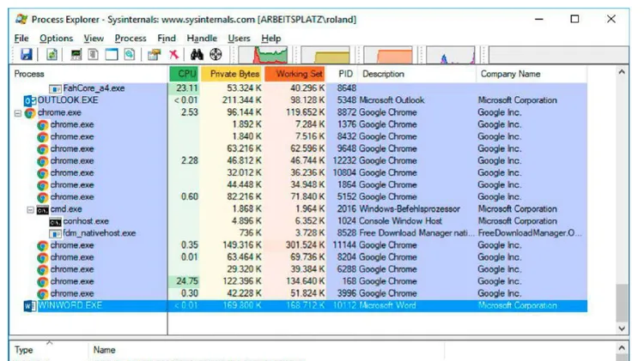Open the Process menu
Image resolution: width=644 pixels, height=361 pixels.
131,38
